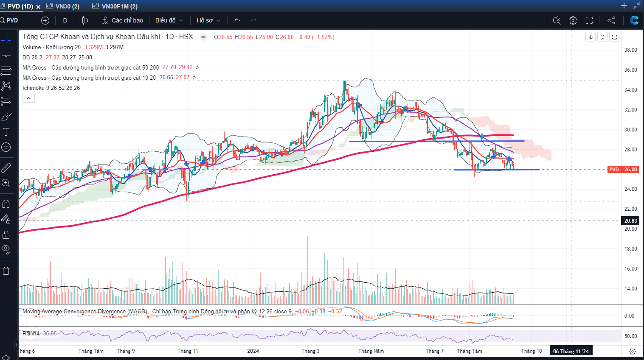Click the trash remove drawings icon

tap(6, 271)
